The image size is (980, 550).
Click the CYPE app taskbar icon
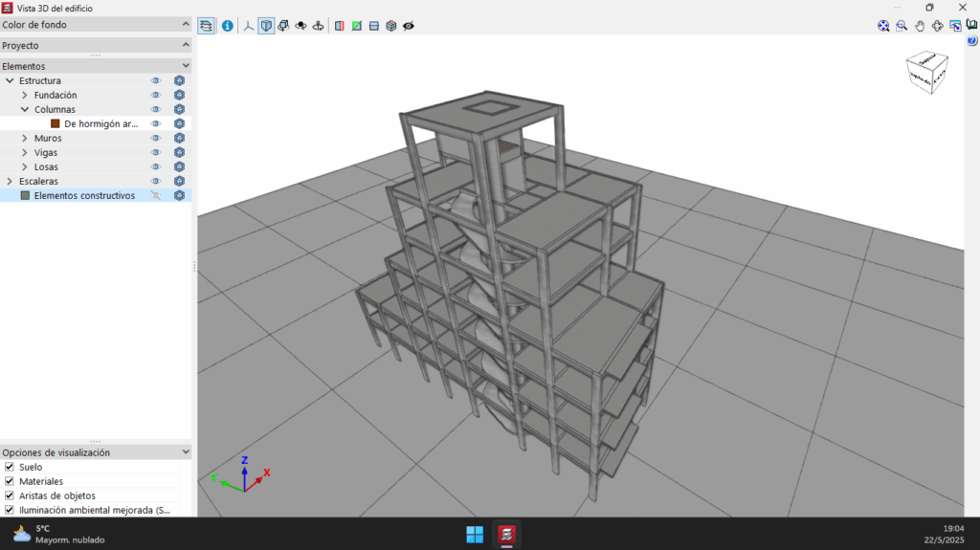click(x=506, y=535)
